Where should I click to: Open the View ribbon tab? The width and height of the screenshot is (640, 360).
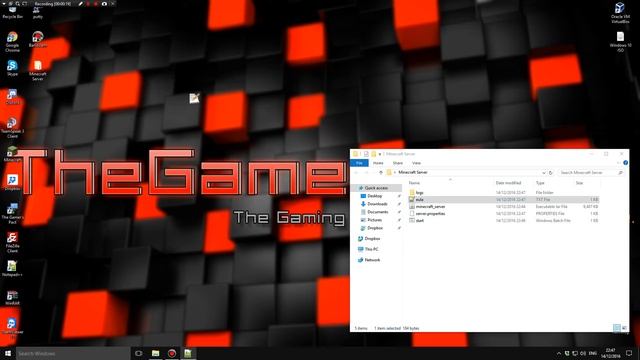(416, 163)
